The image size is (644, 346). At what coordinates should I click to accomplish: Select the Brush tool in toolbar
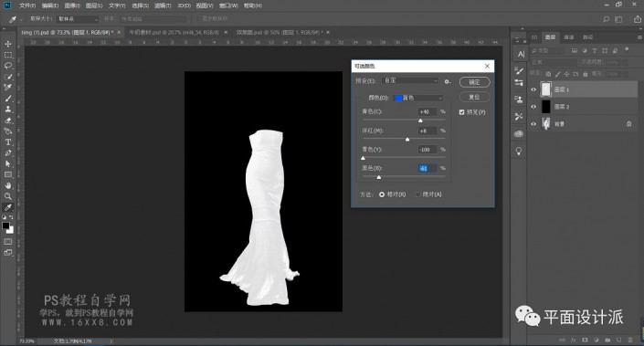pos(8,99)
